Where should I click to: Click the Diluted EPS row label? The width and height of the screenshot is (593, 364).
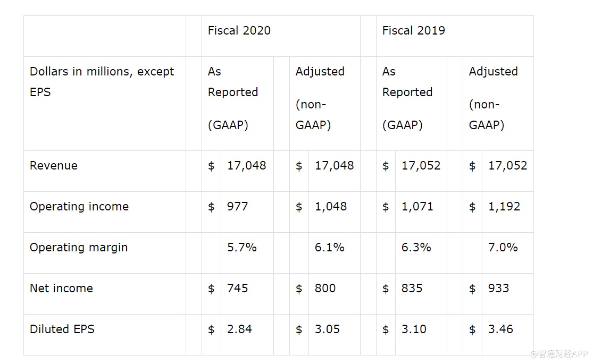(x=62, y=329)
